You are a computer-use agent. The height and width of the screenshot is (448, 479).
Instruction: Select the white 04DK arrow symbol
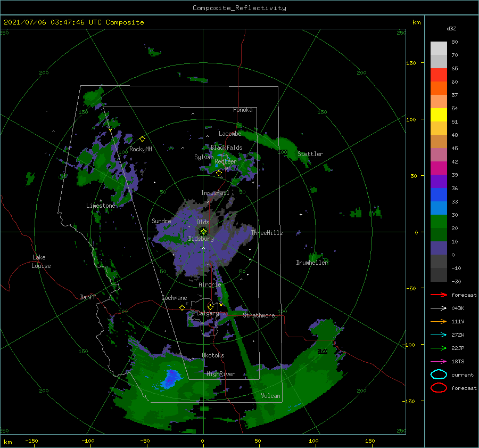tap(439, 308)
